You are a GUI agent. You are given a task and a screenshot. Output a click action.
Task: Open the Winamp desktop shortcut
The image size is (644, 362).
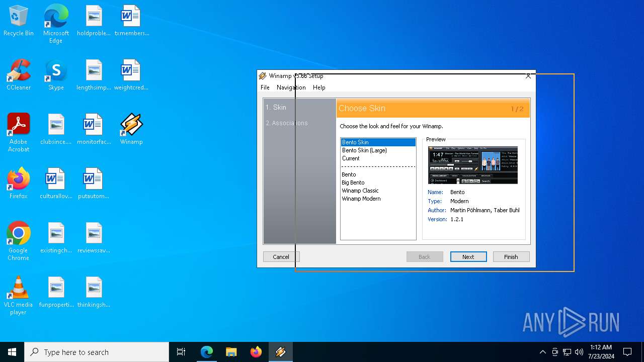[x=131, y=129]
